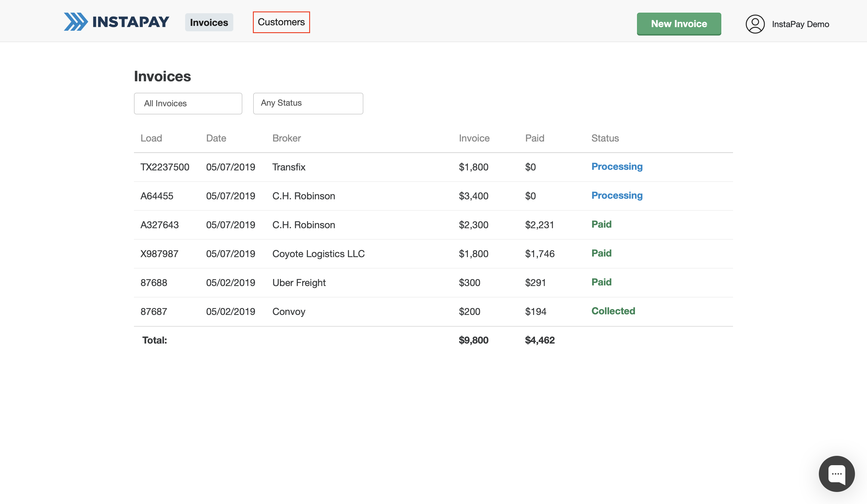Click the Load column header

coord(151,138)
